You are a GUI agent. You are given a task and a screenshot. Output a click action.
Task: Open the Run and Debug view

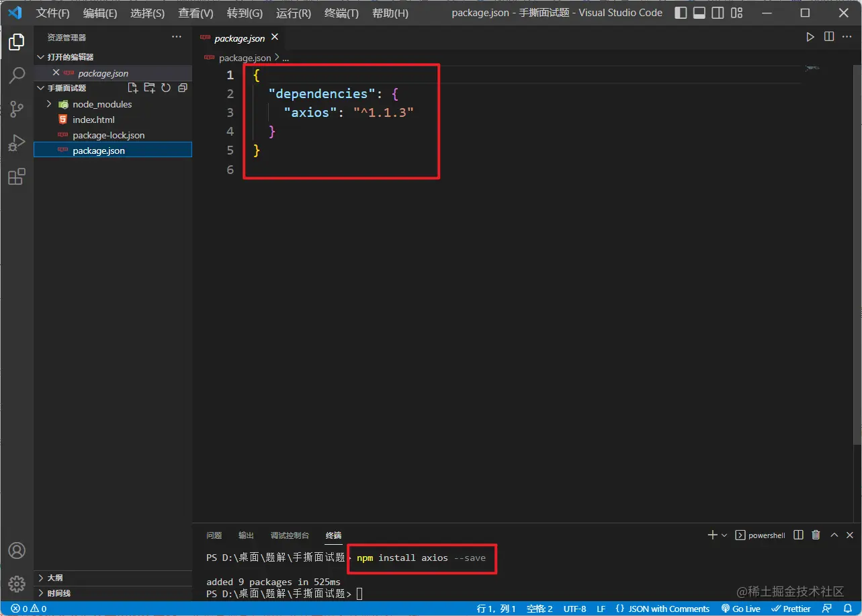17,142
